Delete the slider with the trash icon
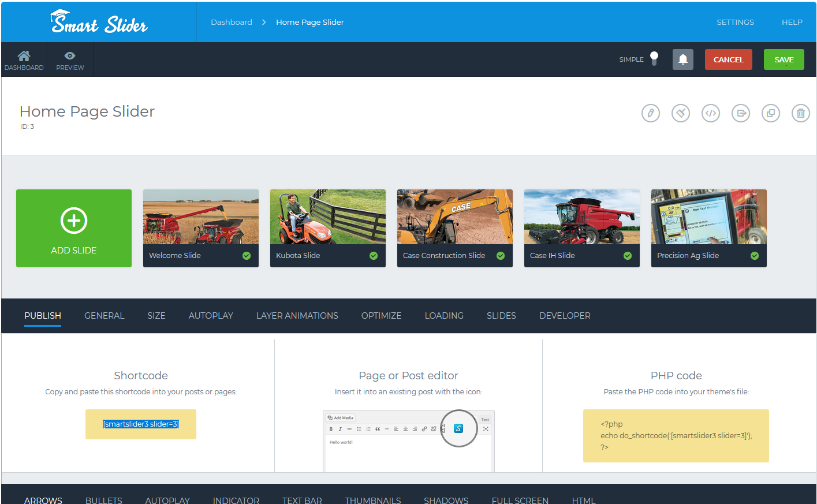Screen dimensions: 817x504 (801, 113)
